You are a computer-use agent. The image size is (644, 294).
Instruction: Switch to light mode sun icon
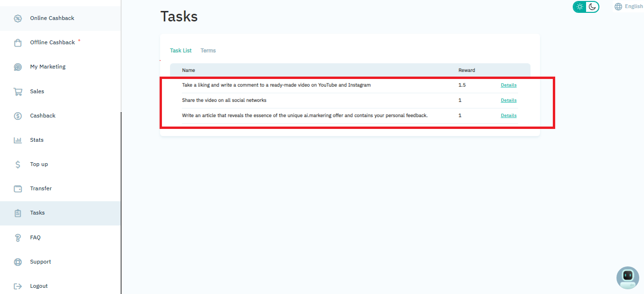pyautogui.click(x=580, y=7)
